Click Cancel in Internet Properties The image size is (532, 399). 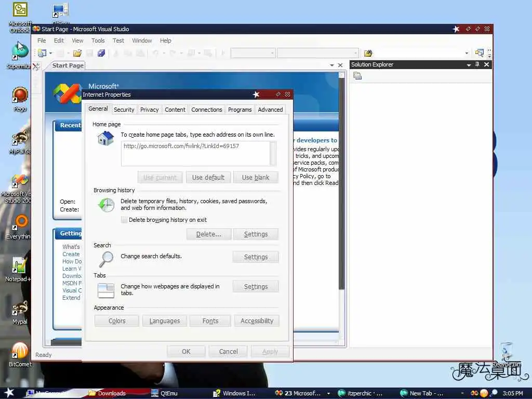coord(229,352)
